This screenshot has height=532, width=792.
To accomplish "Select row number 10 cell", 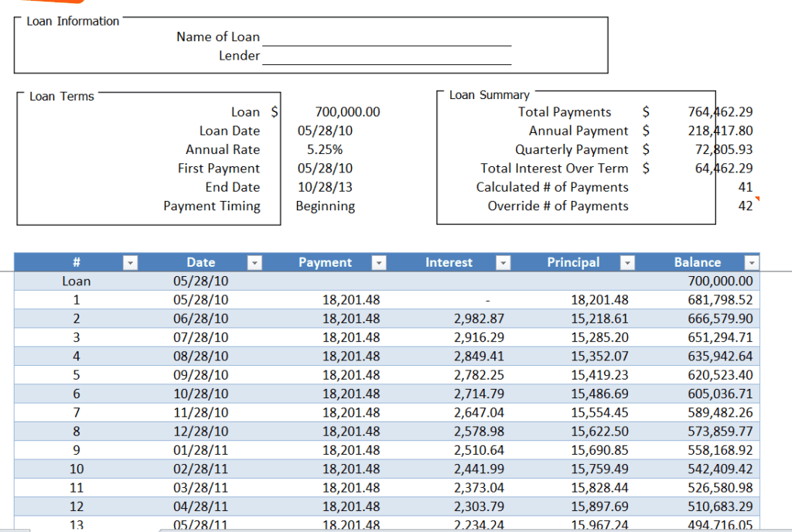I will [77, 469].
